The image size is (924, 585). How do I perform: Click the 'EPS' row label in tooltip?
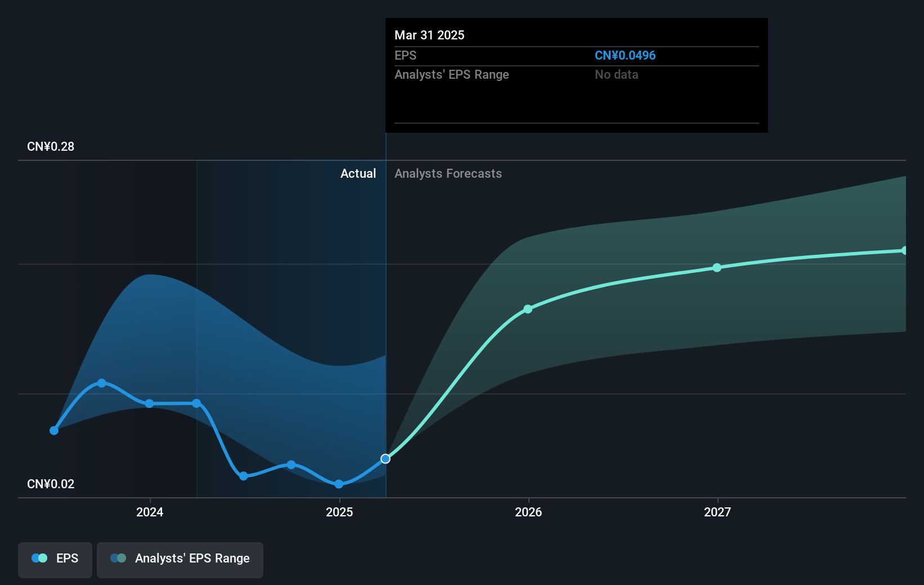point(405,56)
